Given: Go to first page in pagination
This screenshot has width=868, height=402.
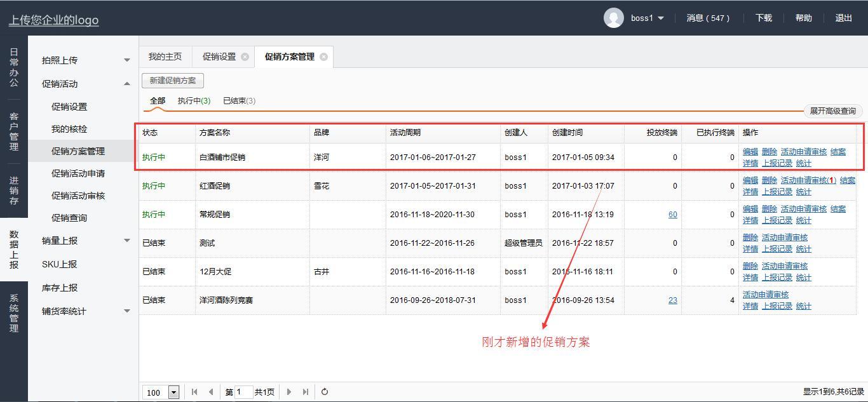Looking at the screenshot, I should pyautogui.click(x=194, y=392).
